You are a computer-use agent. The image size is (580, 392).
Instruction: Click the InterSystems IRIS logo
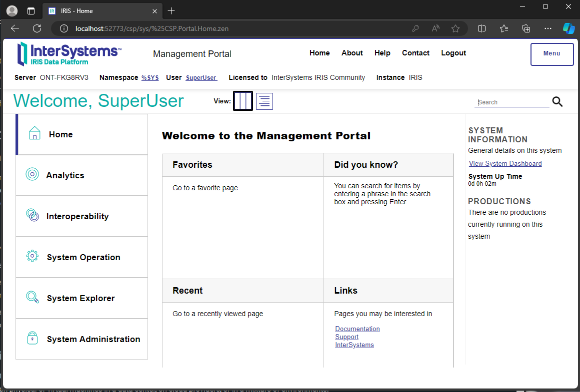point(69,54)
